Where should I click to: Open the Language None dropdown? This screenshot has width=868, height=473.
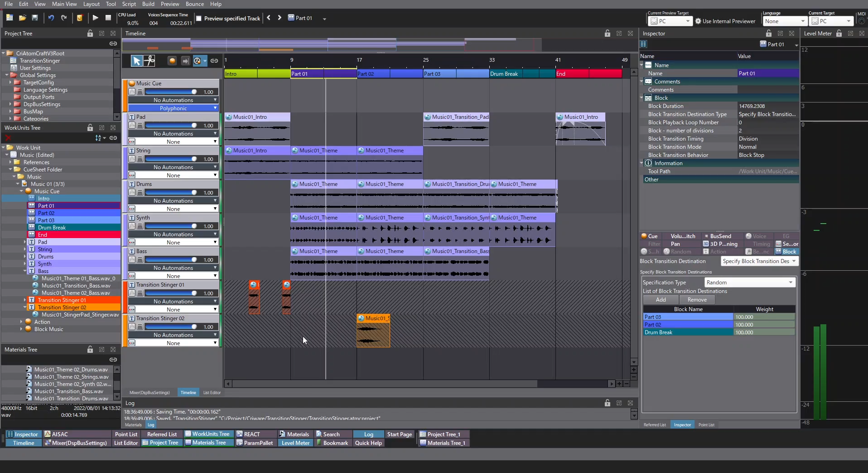[785, 21]
